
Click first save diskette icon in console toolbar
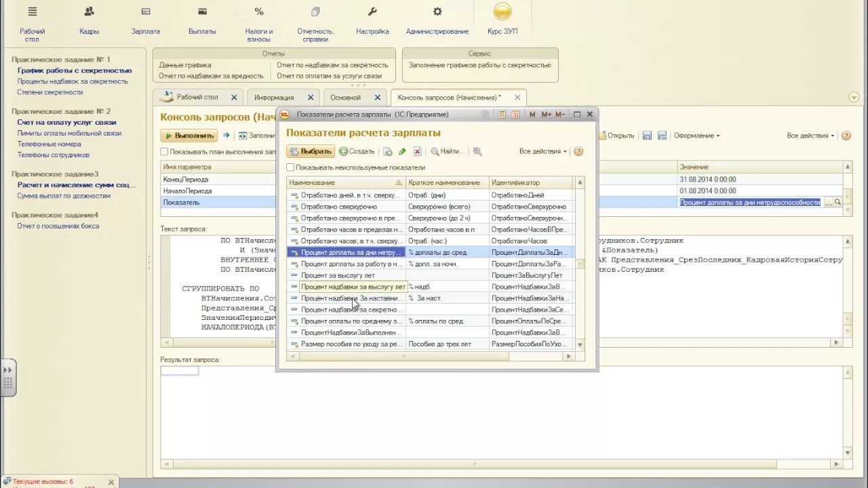647,136
